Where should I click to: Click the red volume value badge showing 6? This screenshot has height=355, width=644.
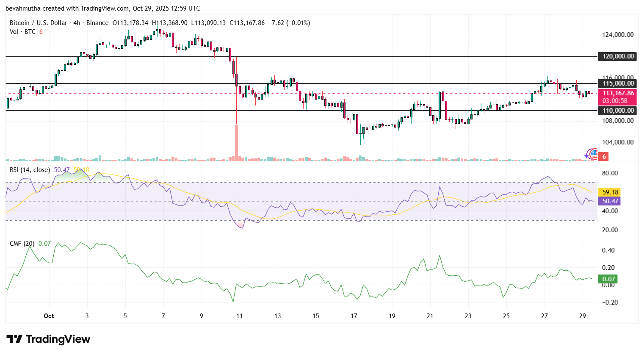[604, 156]
